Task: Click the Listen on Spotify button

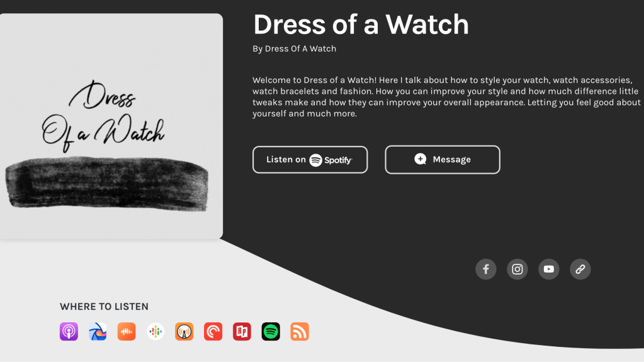Action: 310,160
